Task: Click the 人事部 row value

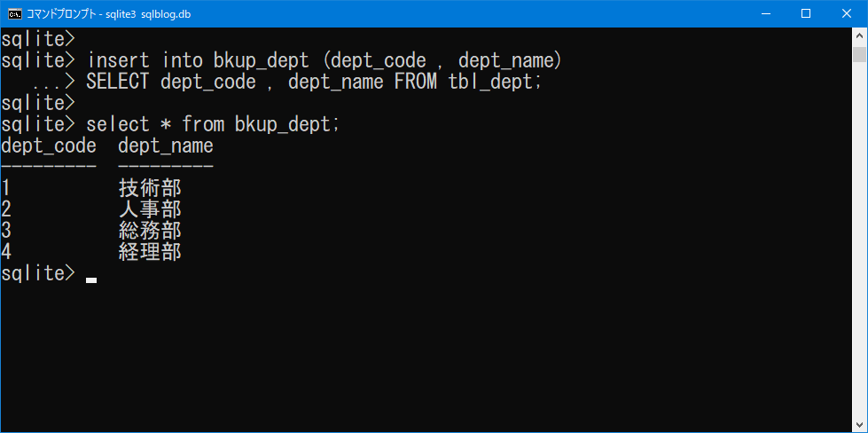Action: point(150,209)
